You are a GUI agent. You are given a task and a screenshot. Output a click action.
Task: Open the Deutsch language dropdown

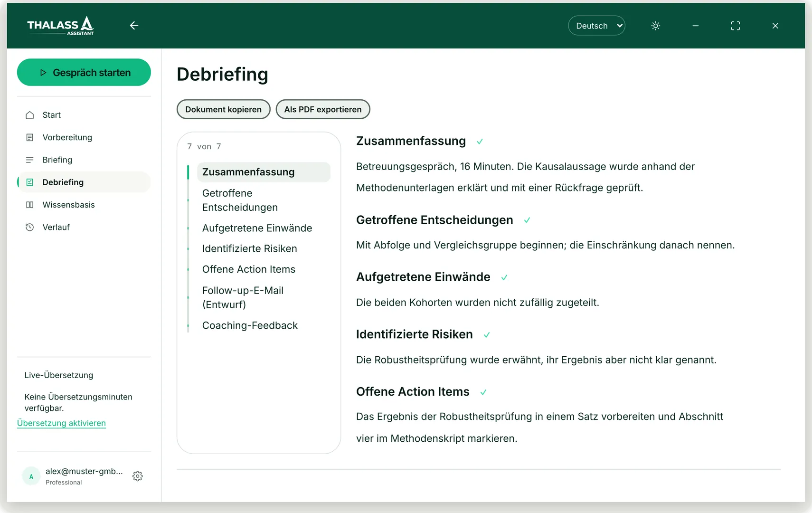pos(596,26)
